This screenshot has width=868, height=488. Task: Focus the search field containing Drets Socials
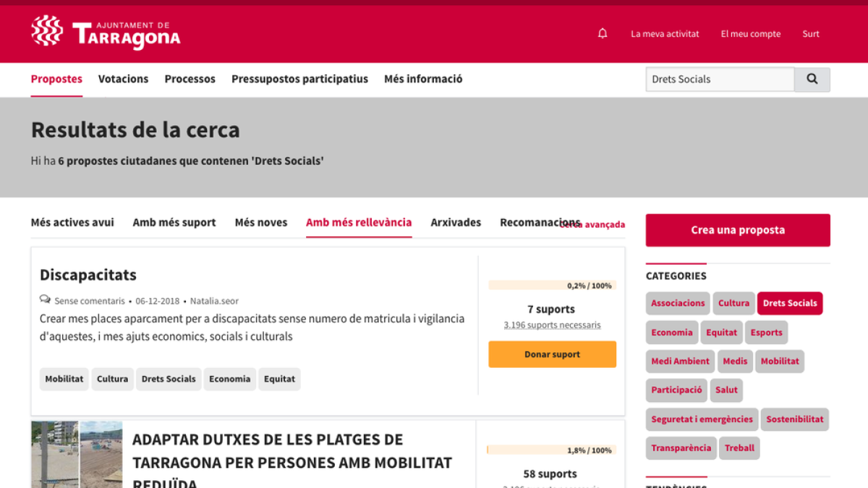(x=720, y=80)
